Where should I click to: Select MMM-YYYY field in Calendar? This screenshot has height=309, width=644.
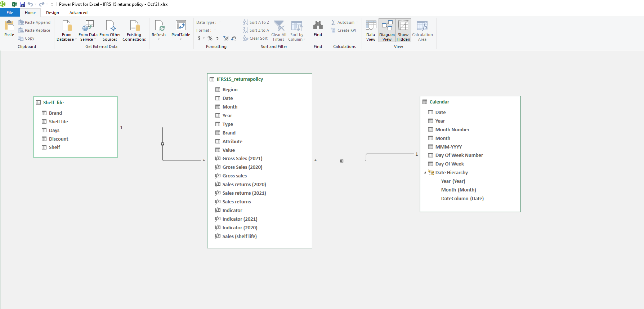(448, 147)
